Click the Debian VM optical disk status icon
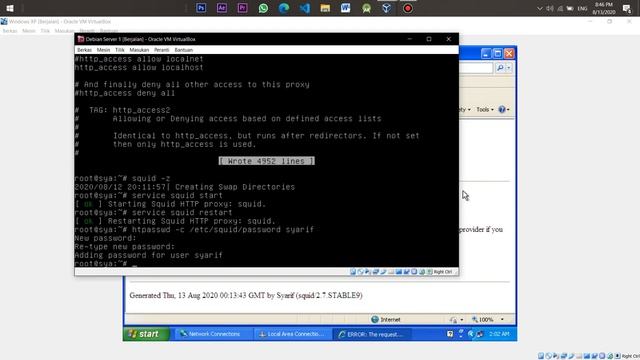Image resolution: width=640 pixels, height=360 pixels. [x=361, y=272]
